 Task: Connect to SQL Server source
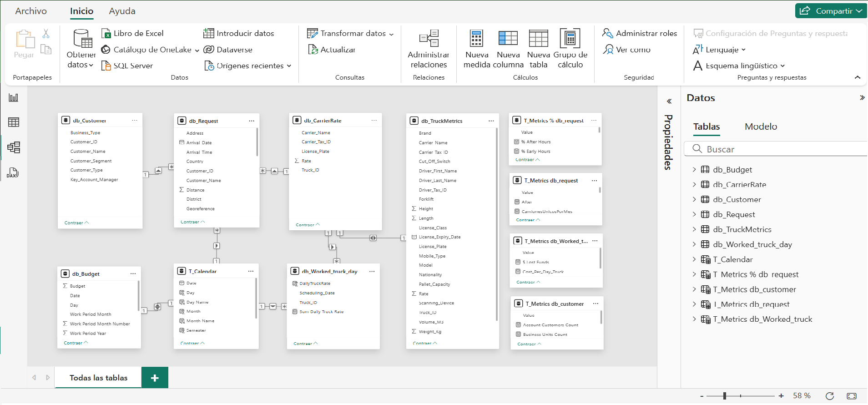(x=127, y=66)
